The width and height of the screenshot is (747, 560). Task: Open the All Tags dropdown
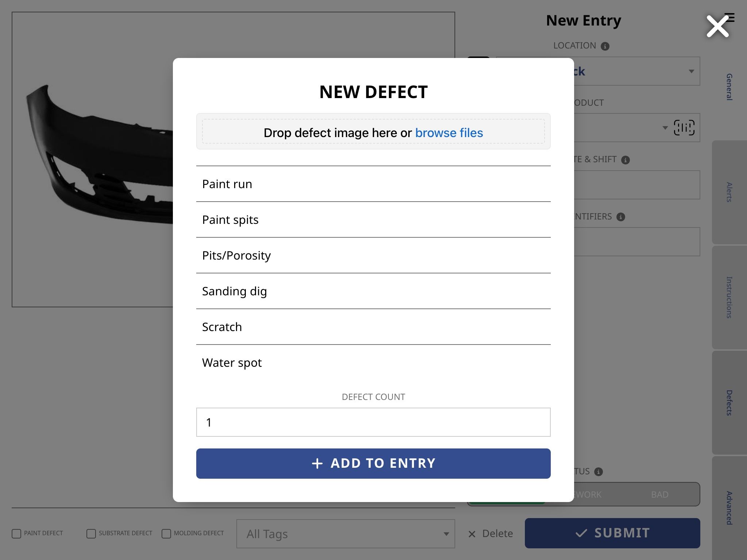[345, 534]
